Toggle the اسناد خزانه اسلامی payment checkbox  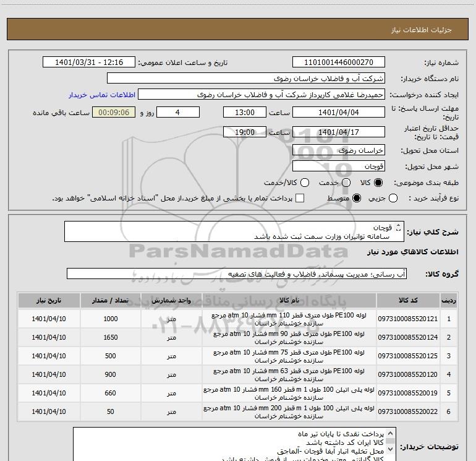[300, 198]
